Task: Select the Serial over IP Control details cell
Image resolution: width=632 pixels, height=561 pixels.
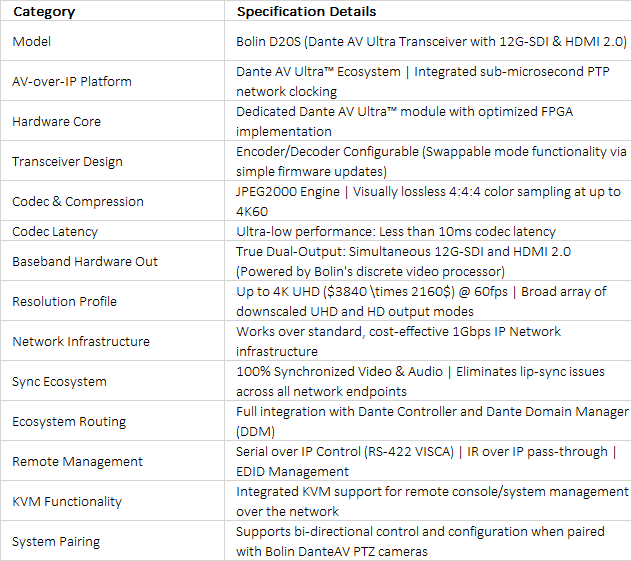Action: click(428, 461)
